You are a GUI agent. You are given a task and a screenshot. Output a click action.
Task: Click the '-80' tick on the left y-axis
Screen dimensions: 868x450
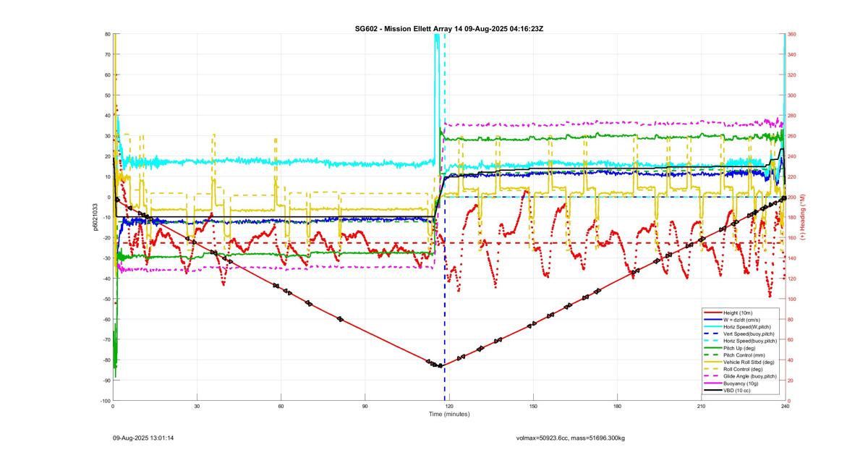pos(106,360)
